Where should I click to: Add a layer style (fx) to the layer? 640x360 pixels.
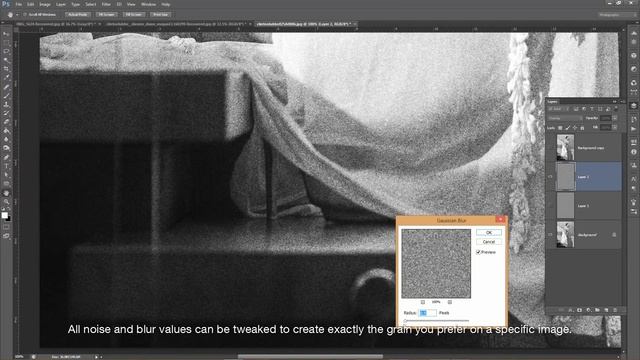coord(570,310)
